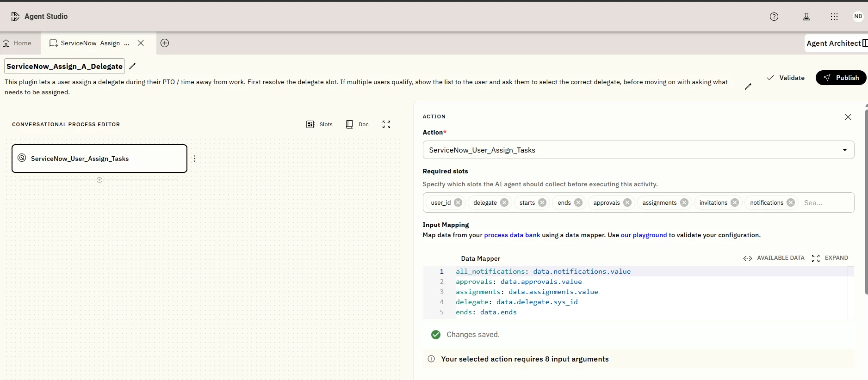Image resolution: width=868 pixels, height=380 pixels.
Task: Expand the Data Mapper editor
Action: 830,258
